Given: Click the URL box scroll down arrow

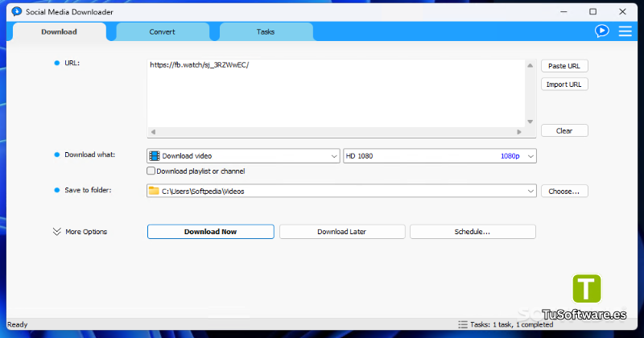Looking at the screenshot, I should [x=530, y=122].
